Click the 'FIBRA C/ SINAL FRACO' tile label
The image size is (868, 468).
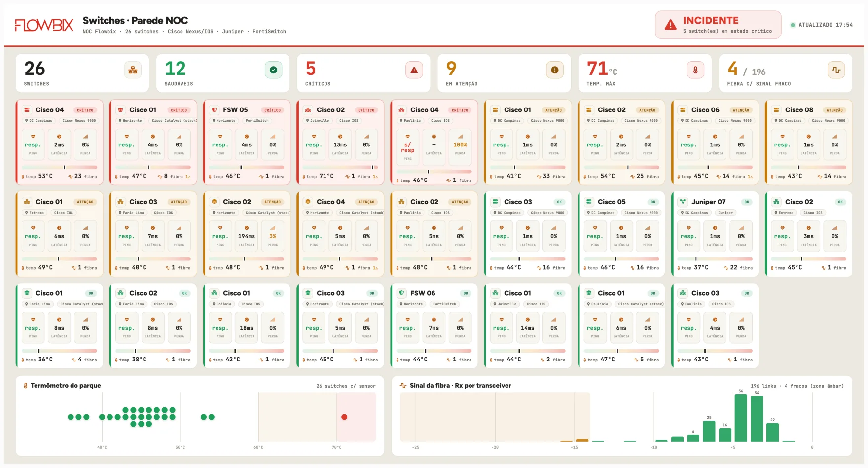[759, 84]
